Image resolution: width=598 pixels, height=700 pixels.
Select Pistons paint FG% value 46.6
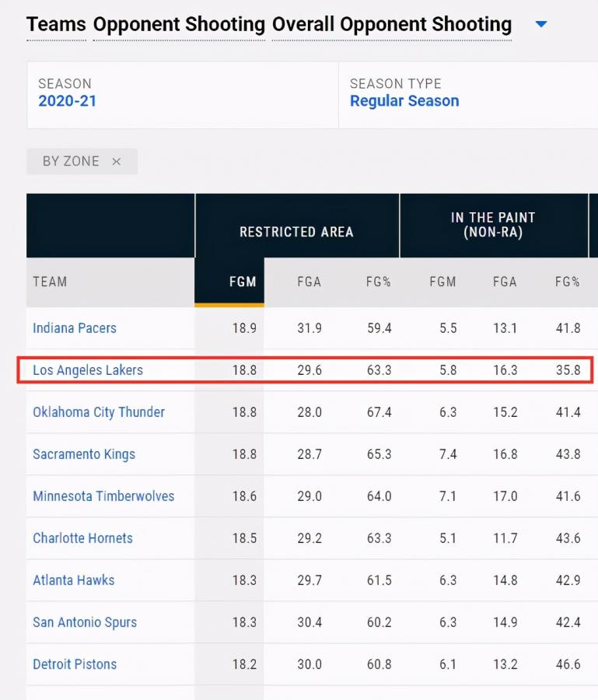568,664
